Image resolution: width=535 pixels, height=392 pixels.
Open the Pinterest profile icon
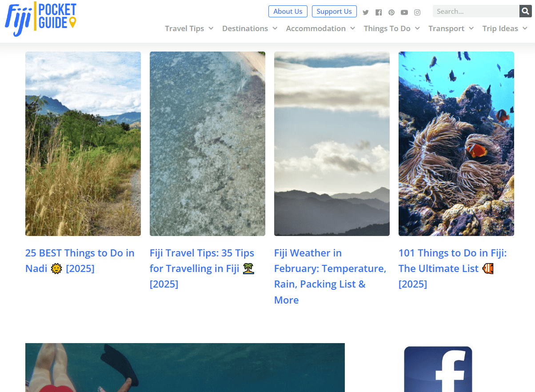point(391,12)
